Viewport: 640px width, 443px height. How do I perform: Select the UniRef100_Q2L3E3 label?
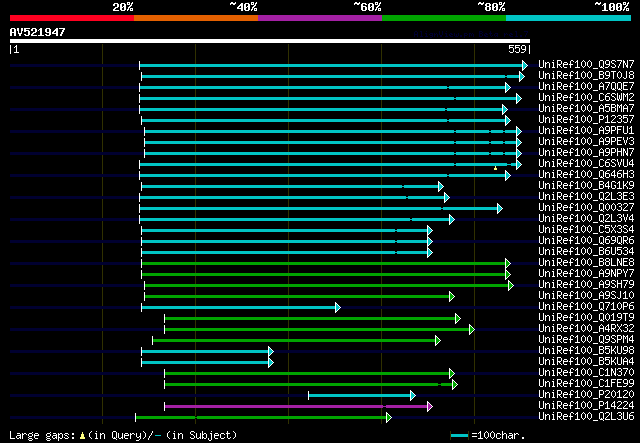[586, 196]
